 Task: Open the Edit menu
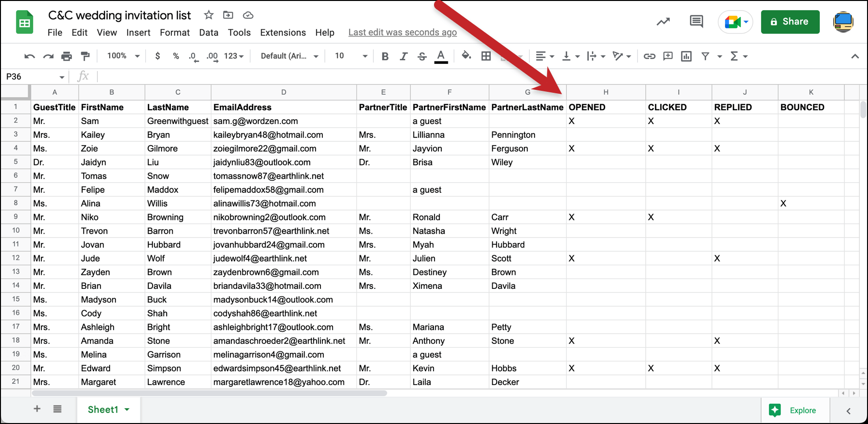pos(79,33)
